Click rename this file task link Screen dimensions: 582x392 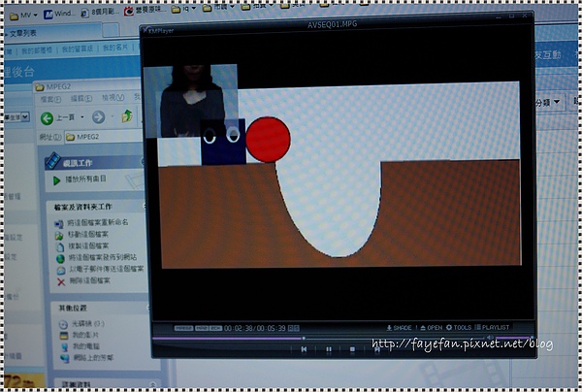tap(98, 223)
